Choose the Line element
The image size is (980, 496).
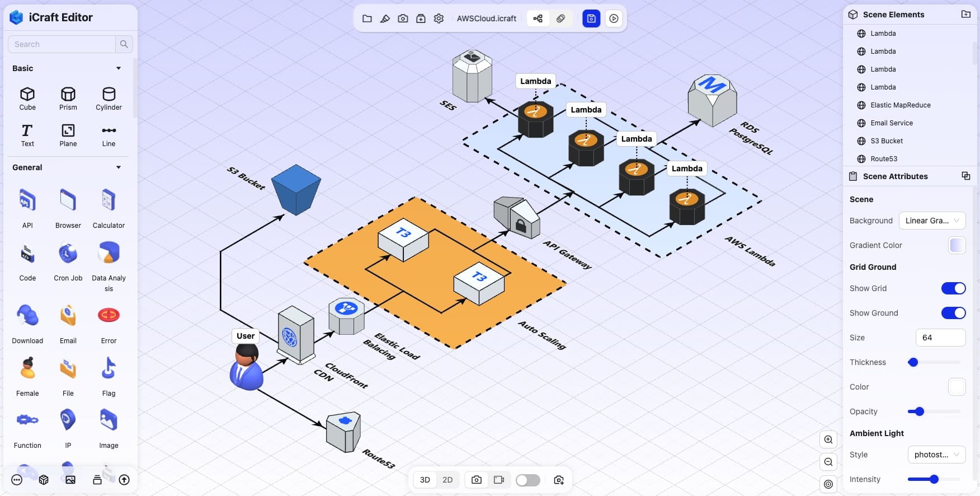pos(109,135)
